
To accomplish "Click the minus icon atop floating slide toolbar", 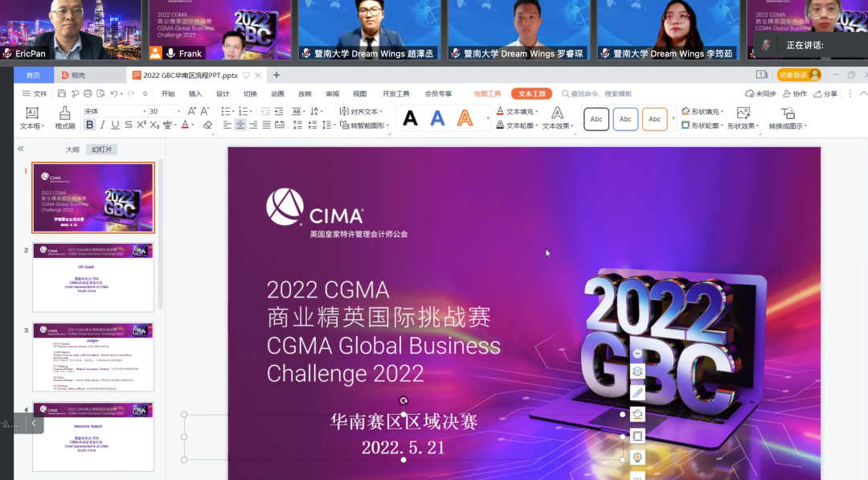I will pos(637,353).
